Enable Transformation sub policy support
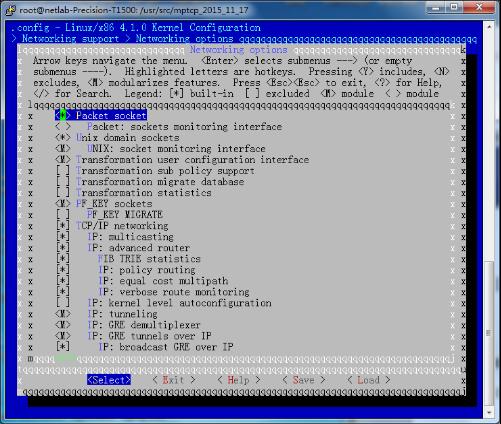 pyautogui.click(x=63, y=171)
